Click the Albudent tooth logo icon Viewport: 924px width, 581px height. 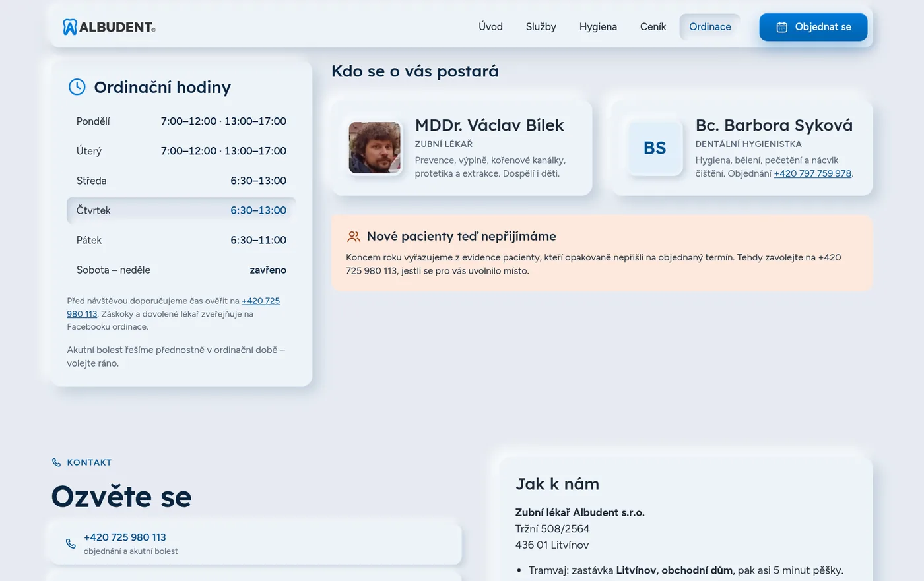[x=70, y=27]
